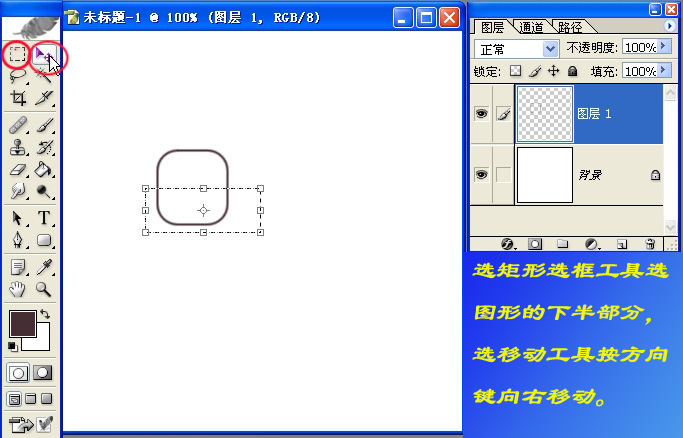Image resolution: width=683 pixels, height=438 pixels.
Task: Select the Eyedropper tool
Action: point(44,267)
